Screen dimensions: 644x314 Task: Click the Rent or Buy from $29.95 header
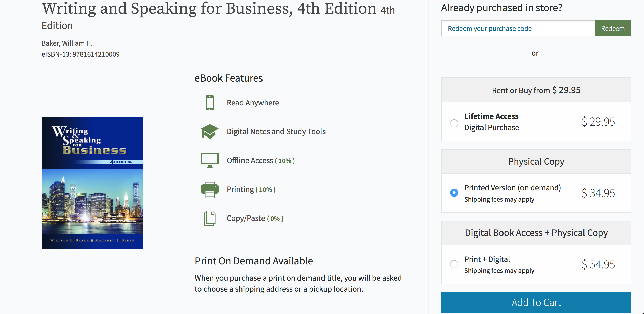point(536,90)
